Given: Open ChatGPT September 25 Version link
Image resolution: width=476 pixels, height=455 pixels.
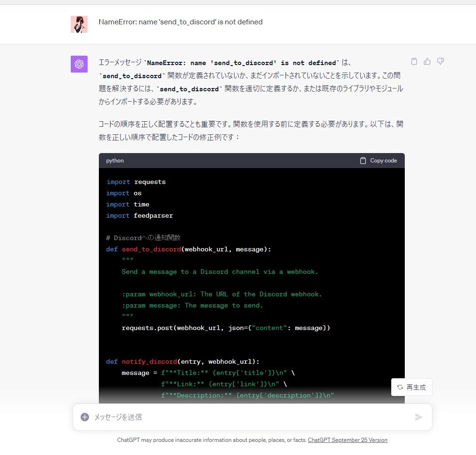Looking at the screenshot, I should (x=348, y=440).
